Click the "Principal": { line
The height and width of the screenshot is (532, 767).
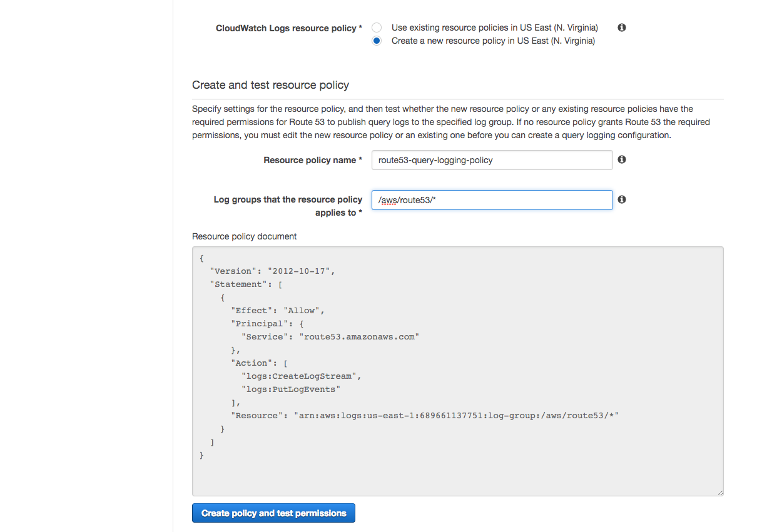point(268,324)
